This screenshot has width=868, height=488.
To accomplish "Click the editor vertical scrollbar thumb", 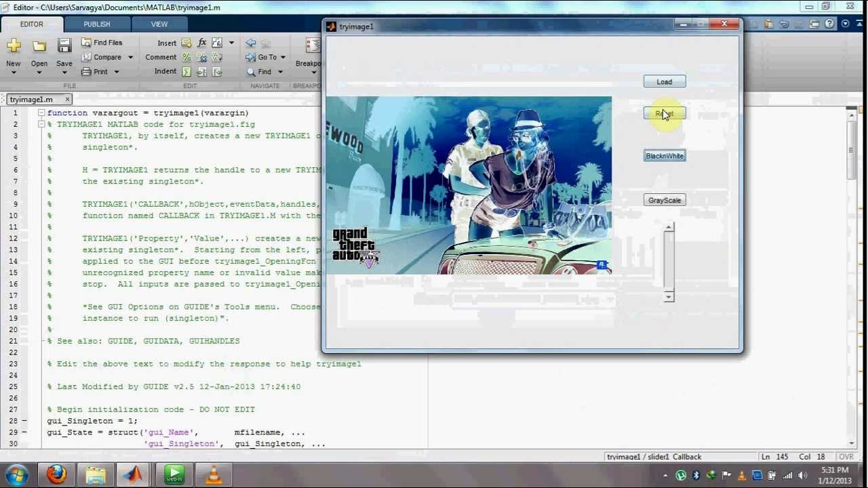I will (852, 150).
